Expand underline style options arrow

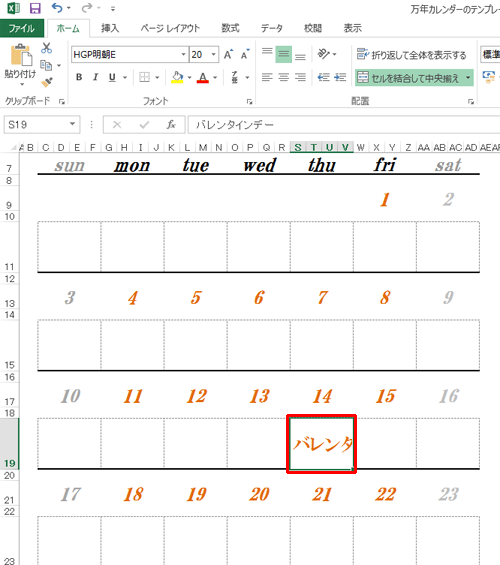(x=125, y=77)
